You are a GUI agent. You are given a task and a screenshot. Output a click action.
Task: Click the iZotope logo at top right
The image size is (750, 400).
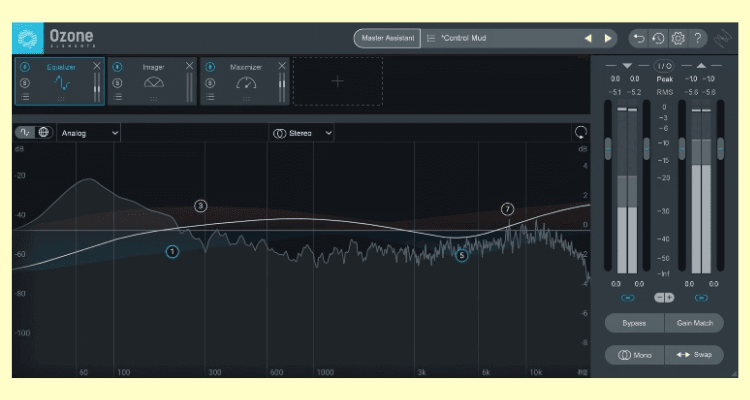(x=723, y=39)
